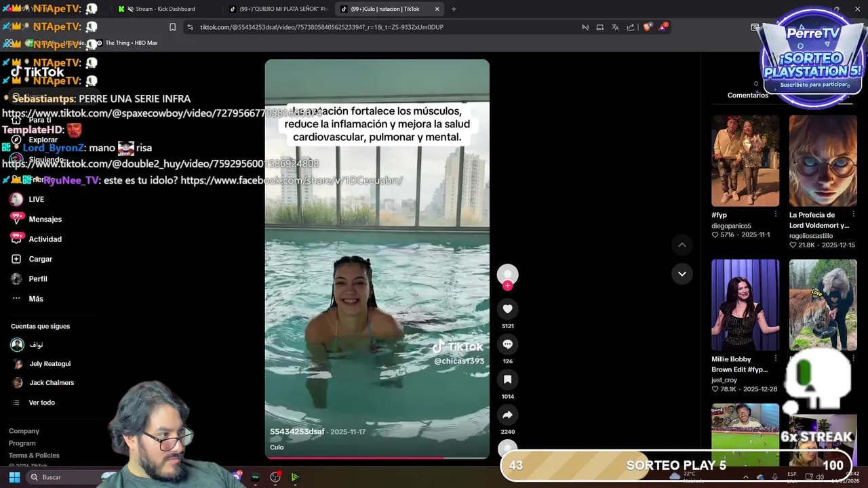
Task: Click the author rogelioscastillo name
Action: coord(810,236)
